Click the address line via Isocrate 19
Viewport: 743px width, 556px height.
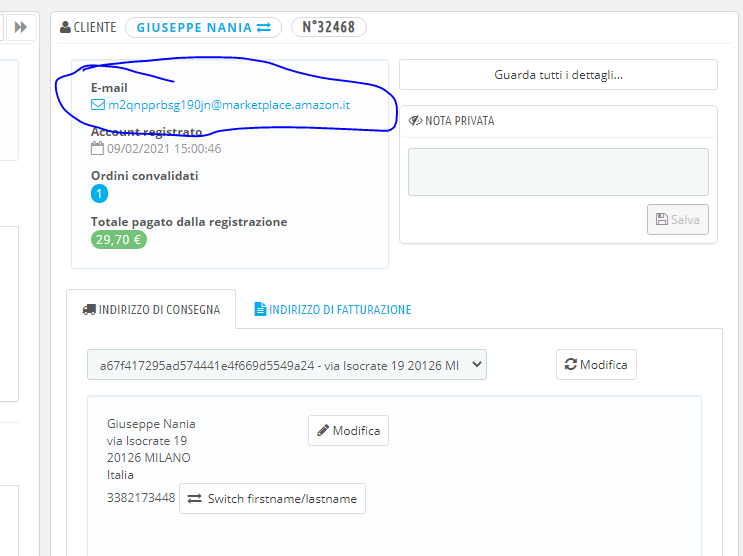[x=147, y=441]
